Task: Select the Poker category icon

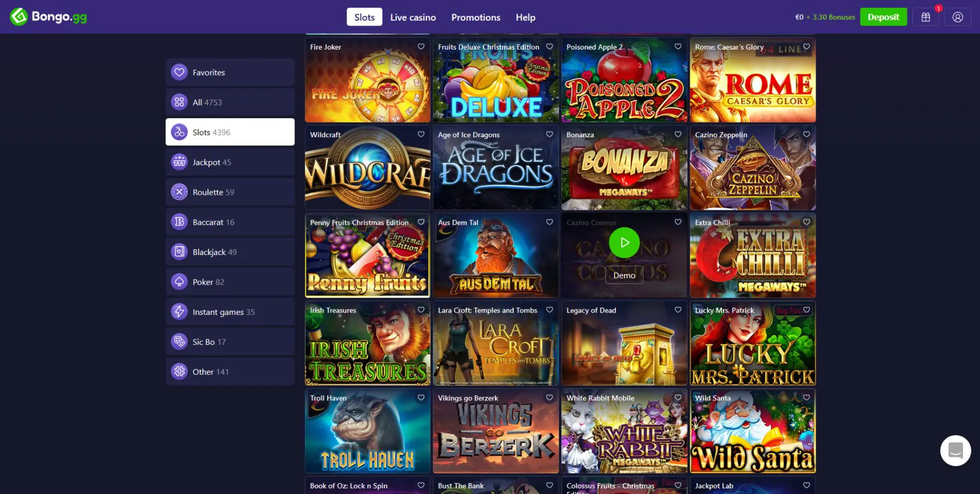Action: [179, 282]
